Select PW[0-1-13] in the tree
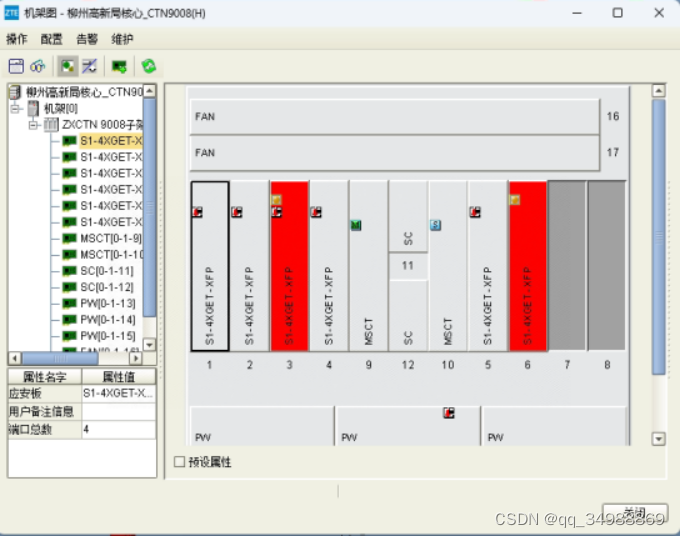Viewport: 680px width, 537px height. [108, 303]
